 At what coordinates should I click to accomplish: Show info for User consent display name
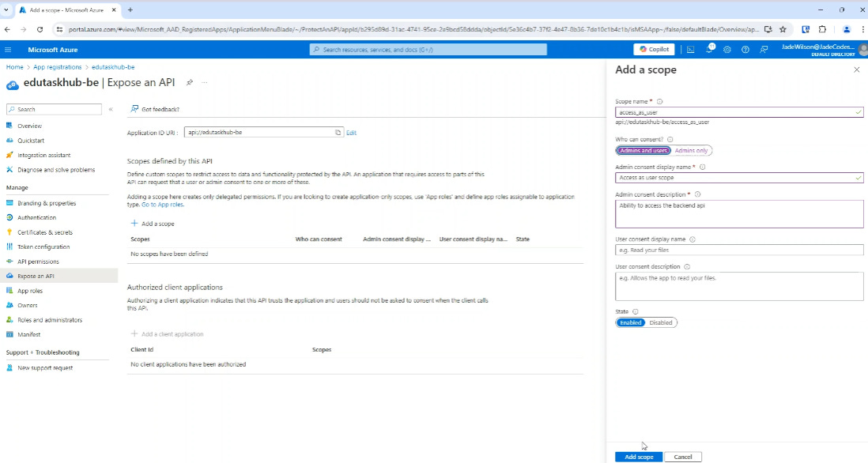pyautogui.click(x=693, y=239)
